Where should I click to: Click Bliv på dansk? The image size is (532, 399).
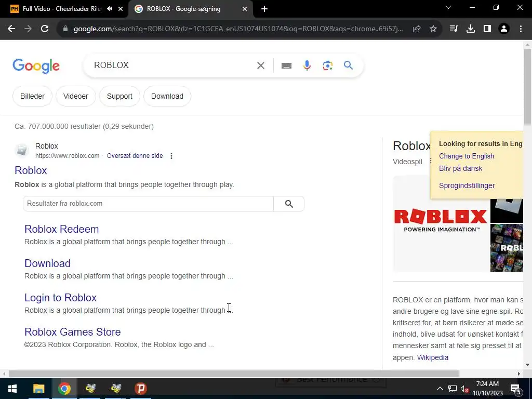tap(460, 169)
